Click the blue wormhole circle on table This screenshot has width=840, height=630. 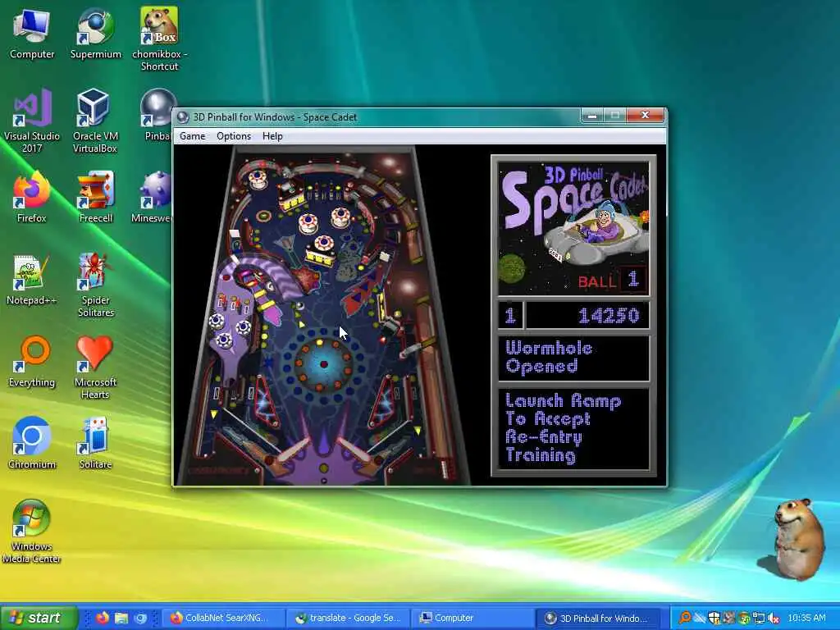[x=323, y=364]
